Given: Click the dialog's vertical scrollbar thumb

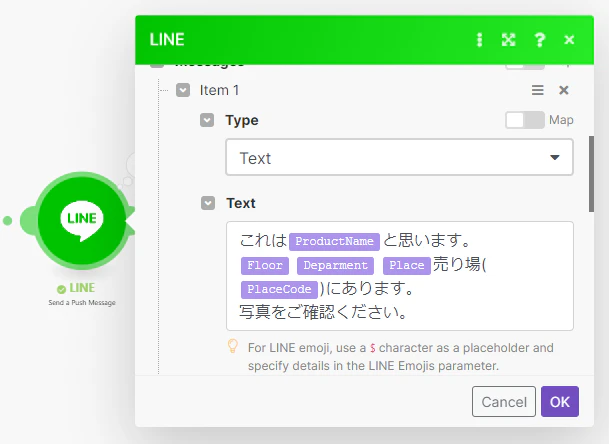Looking at the screenshot, I should (x=591, y=174).
